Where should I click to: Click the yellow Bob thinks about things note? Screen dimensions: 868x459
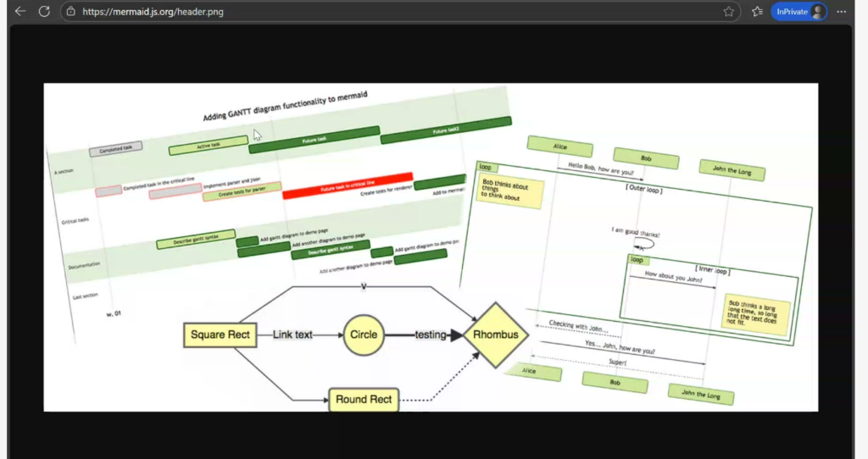coord(509,191)
